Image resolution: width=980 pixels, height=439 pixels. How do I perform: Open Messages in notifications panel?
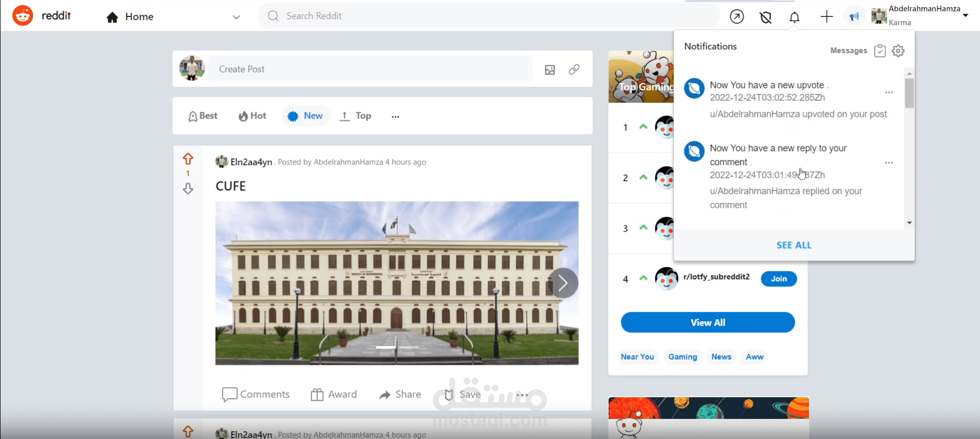849,51
